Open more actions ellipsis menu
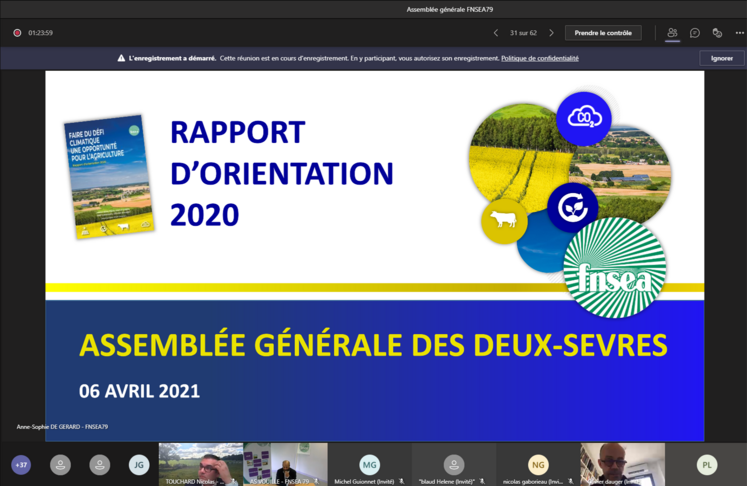 coord(738,33)
